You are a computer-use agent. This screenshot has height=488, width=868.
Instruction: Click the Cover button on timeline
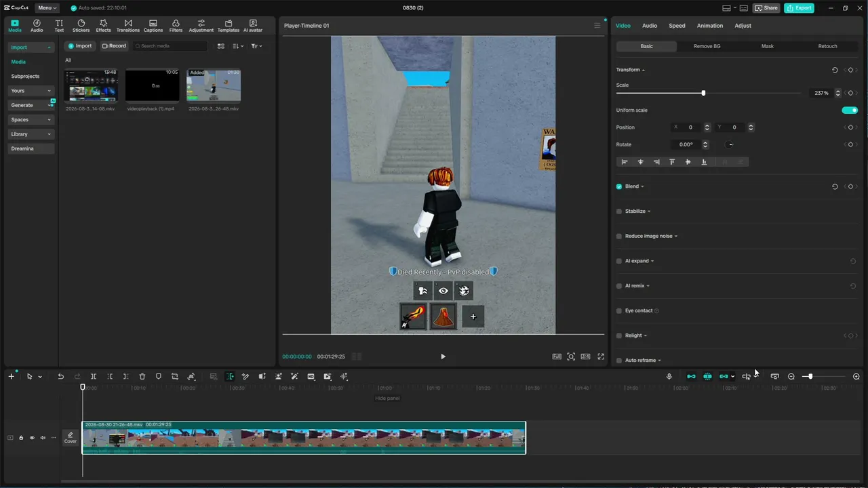(71, 438)
